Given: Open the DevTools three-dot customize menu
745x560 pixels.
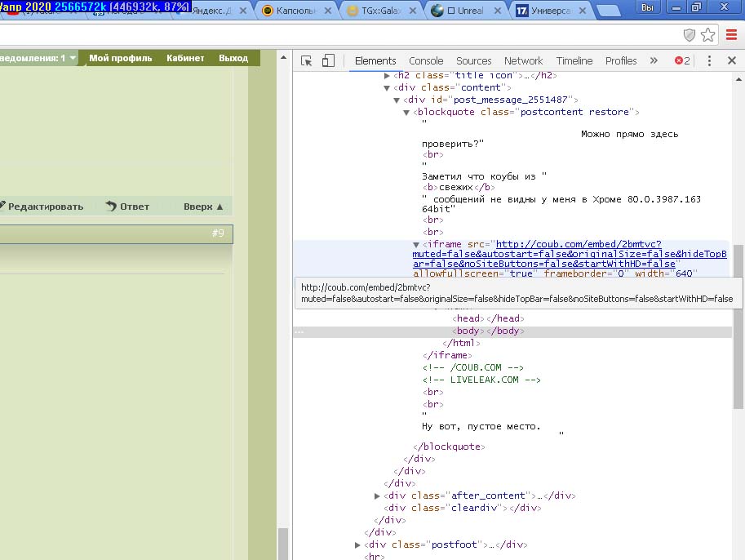Looking at the screenshot, I should (x=709, y=60).
